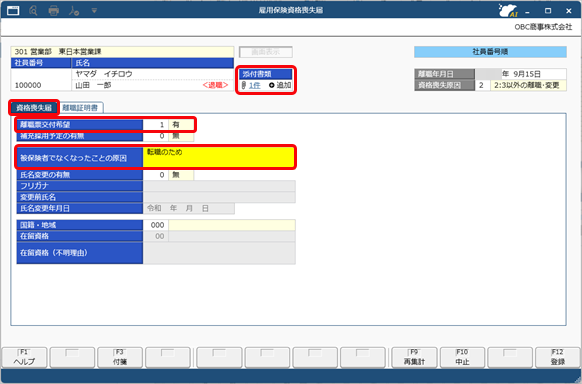Screen dimensions: 582x384
Task: Click the paperclip attachment icon
Action: click(x=244, y=85)
